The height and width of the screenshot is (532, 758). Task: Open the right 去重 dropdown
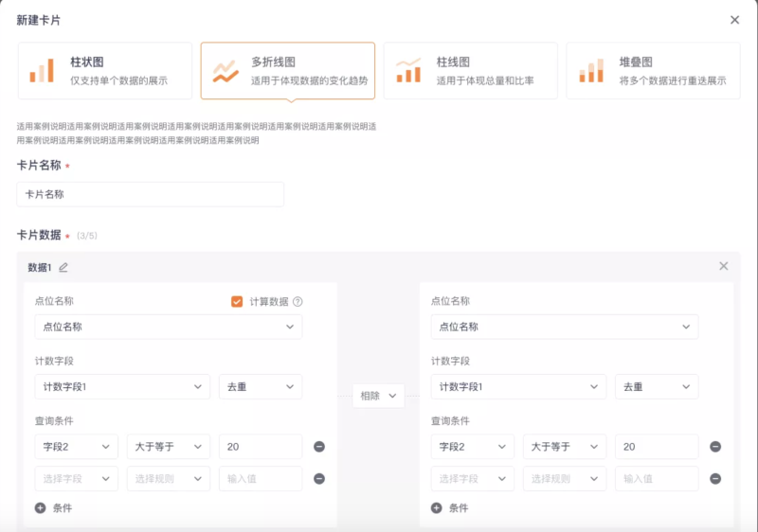tap(657, 387)
